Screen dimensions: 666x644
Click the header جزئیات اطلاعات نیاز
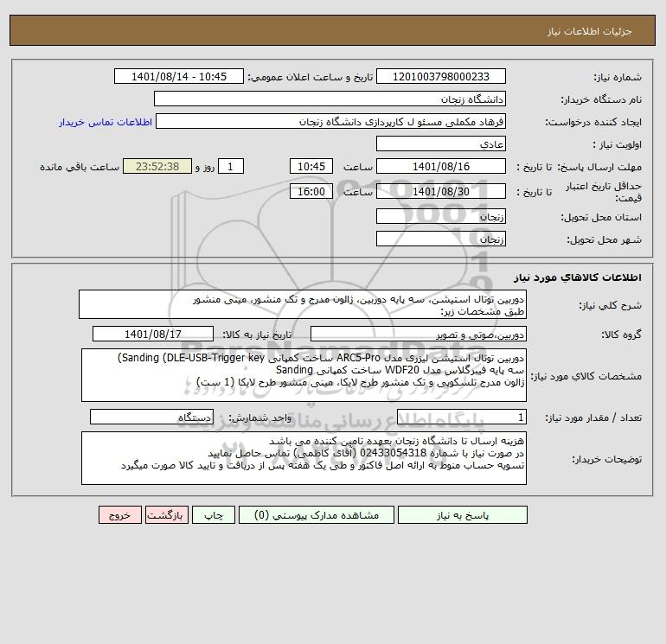tap(590, 31)
